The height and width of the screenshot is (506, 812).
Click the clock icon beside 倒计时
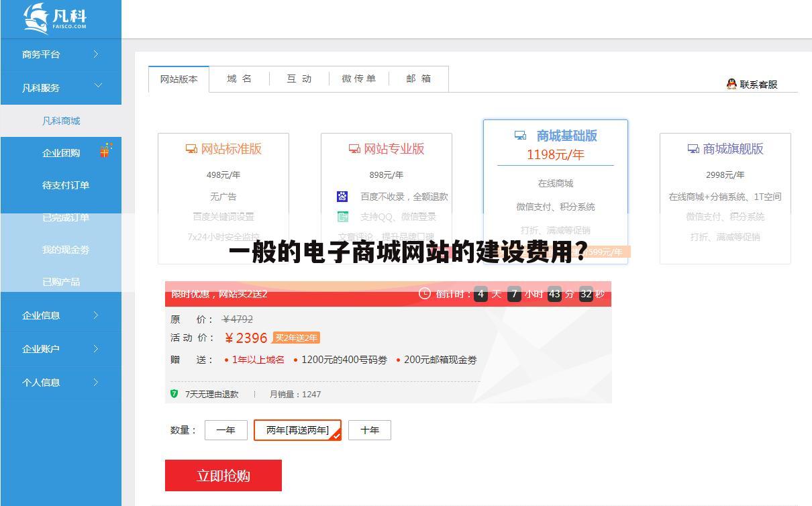[x=424, y=293]
